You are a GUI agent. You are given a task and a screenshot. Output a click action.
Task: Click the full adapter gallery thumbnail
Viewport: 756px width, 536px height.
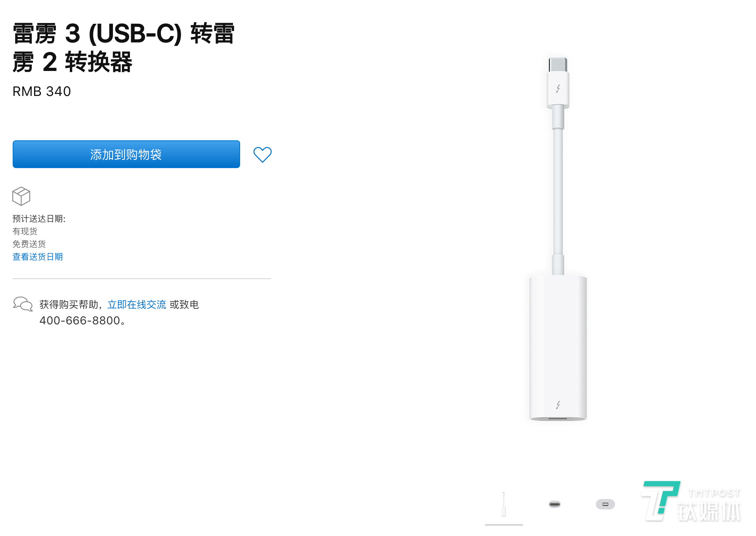tap(504, 504)
